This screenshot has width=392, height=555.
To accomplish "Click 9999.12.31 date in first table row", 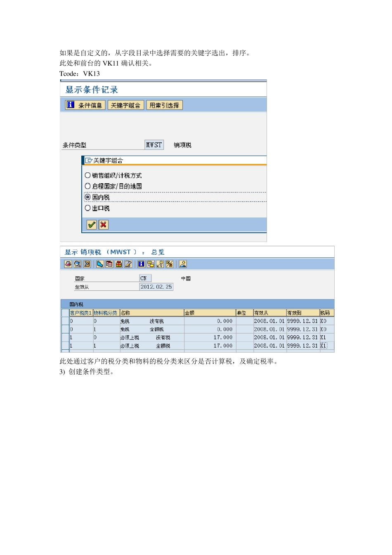I will 302,321.
